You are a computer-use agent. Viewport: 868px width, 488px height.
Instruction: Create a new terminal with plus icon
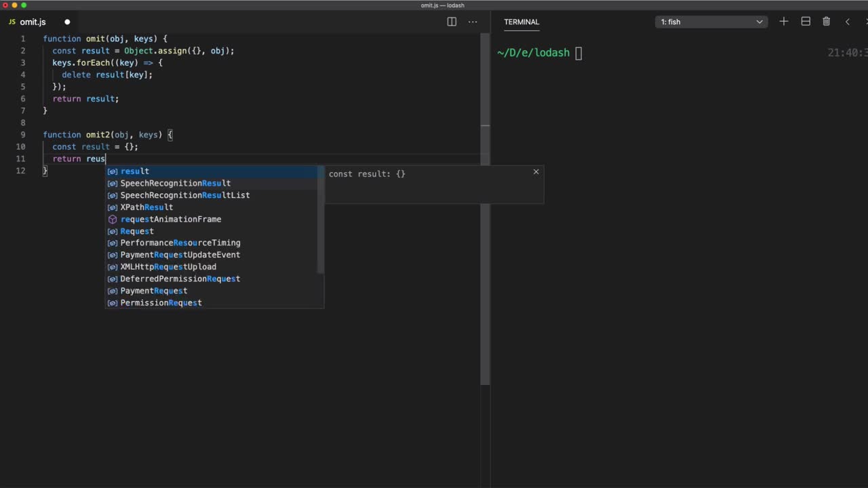pos(784,22)
